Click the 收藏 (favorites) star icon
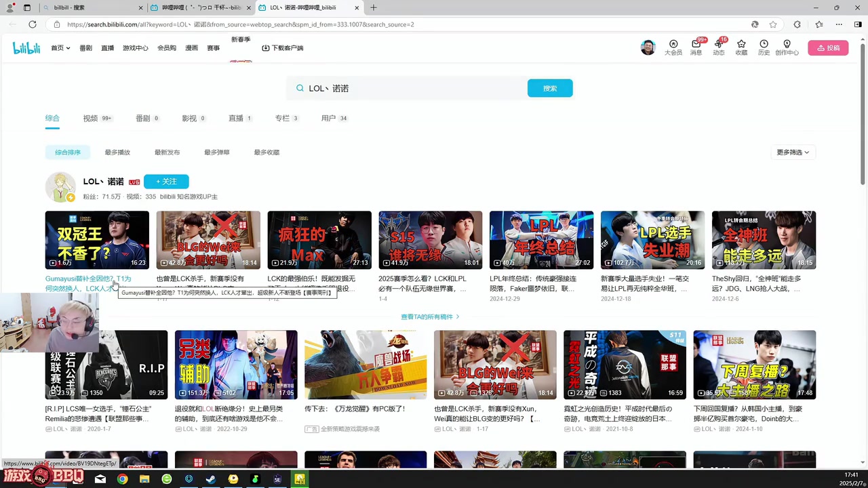This screenshot has width=868, height=488. click(x=741, y=47)
